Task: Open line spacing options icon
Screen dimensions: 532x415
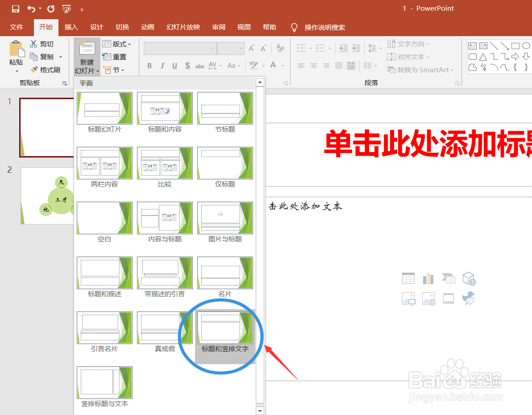Action: 373,48
